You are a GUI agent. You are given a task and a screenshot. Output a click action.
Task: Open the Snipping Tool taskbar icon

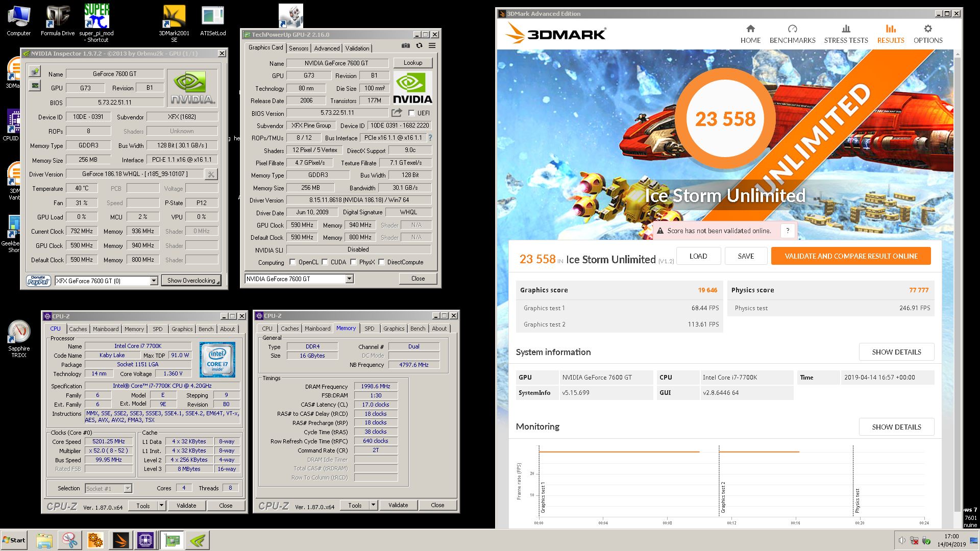coord(70,540)
